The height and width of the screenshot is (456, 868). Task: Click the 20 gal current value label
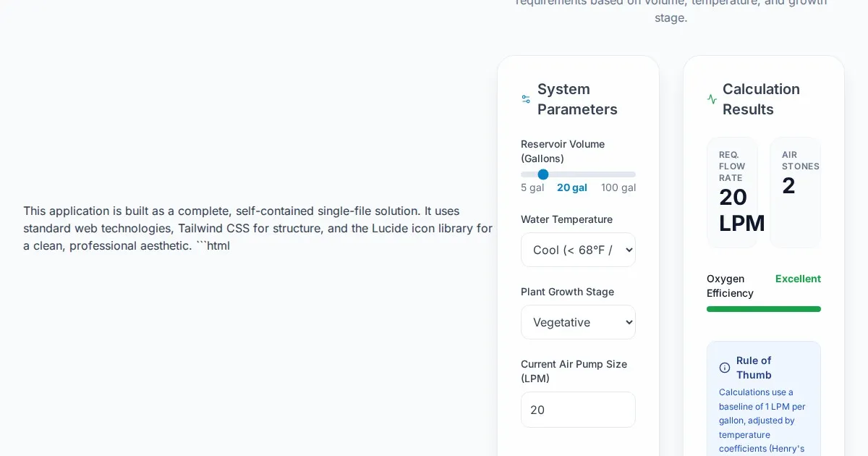click(x=572, y=187)
